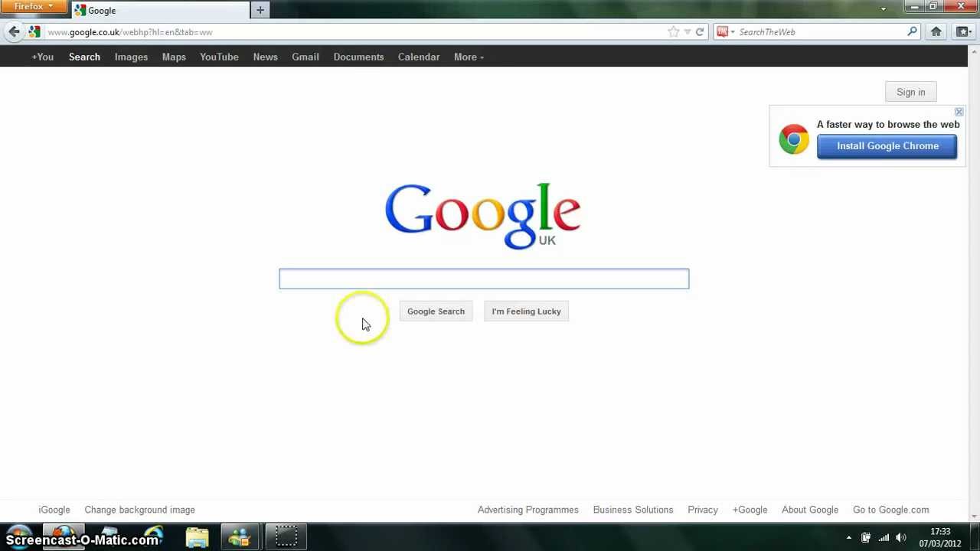Open News in the Google bar
Viewport: 980px width, 551px height.
(265, 57)
